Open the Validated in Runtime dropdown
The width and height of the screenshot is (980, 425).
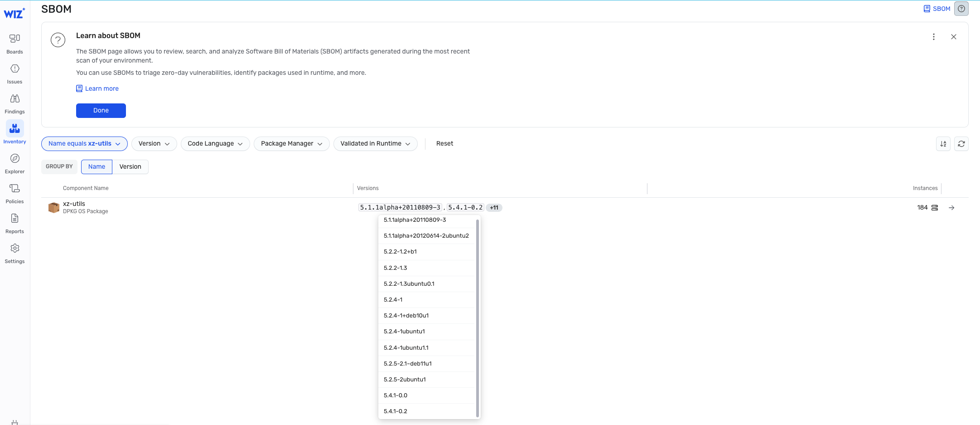click(375, 143)
